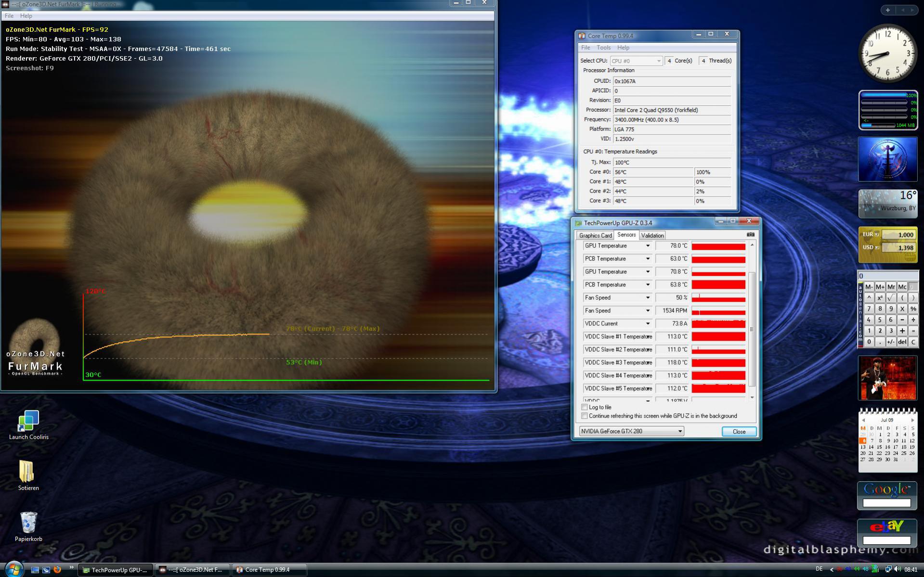Open the Papierkorb recycle bin icon

pyautogui.click(x=28, y=526)
